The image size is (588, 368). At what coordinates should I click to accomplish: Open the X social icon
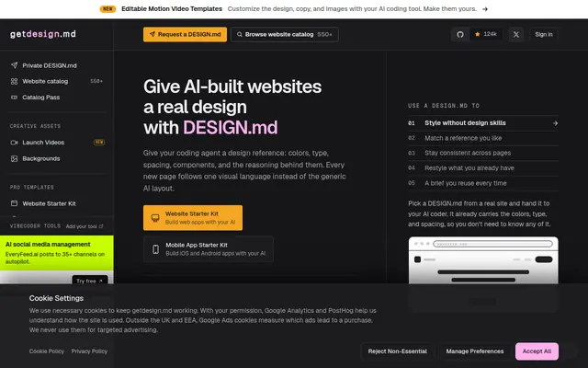pos(516,35)
